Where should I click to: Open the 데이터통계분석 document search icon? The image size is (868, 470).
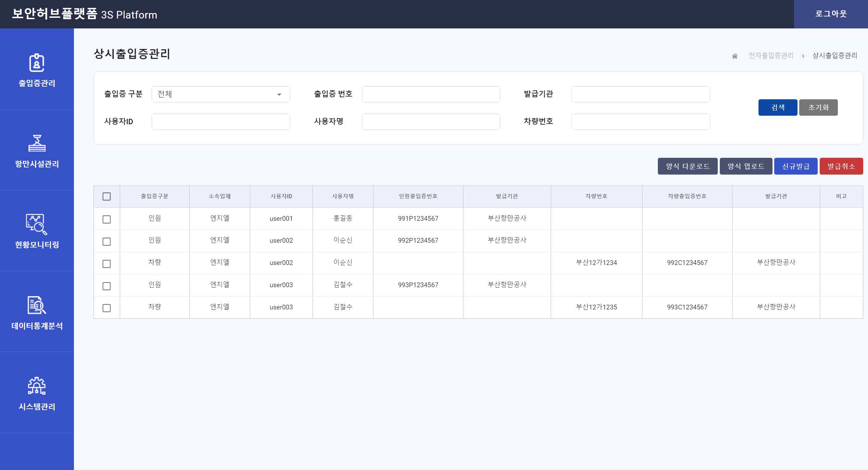37,305
